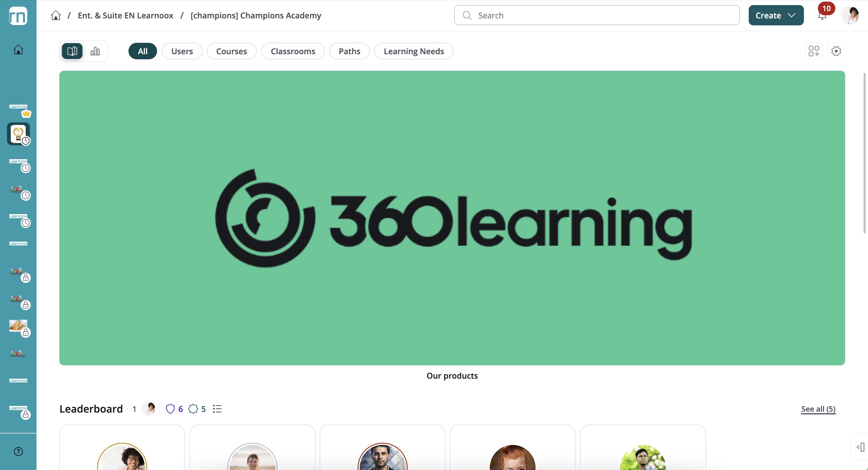This screenshot has height=470, width=868.
Task: Open the Create dropdown
Action: point(776,15)
